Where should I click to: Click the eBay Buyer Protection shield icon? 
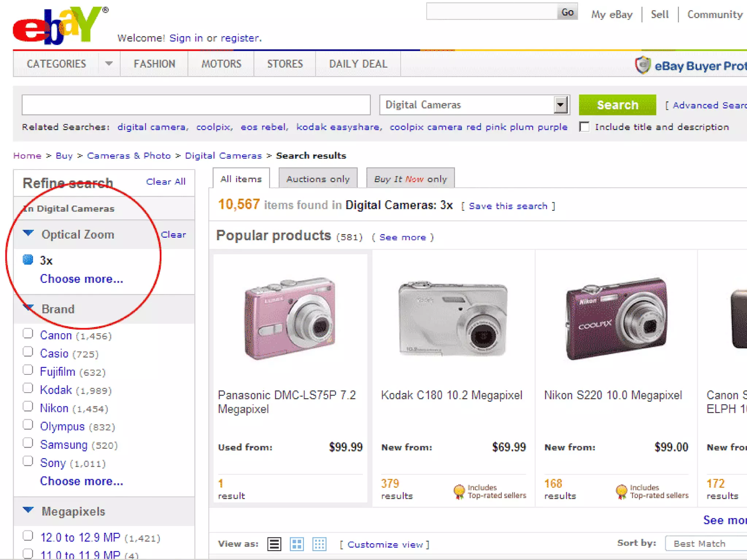643,65
